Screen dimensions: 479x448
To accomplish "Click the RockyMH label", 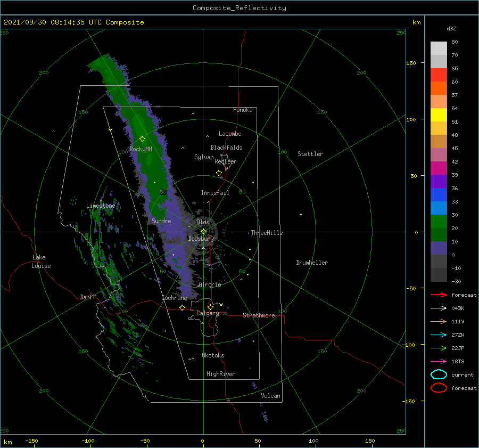I will (x=141, y=149).
